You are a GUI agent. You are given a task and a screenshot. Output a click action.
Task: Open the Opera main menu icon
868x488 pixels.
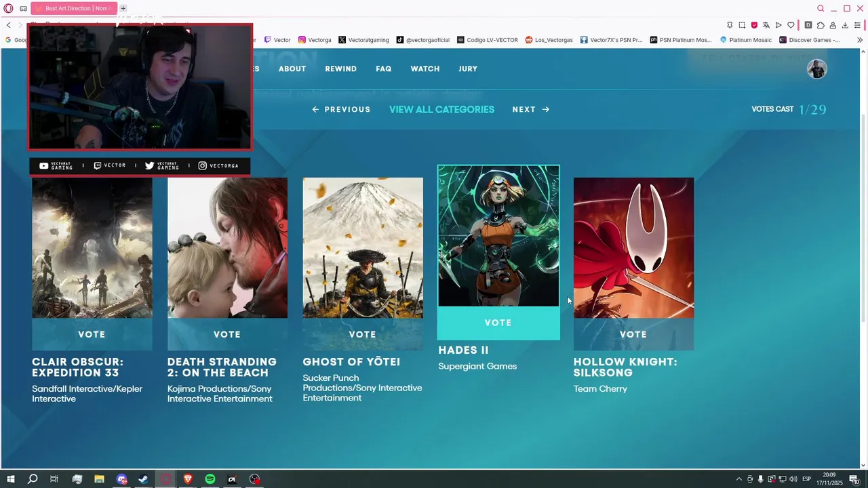click(8, 9)
